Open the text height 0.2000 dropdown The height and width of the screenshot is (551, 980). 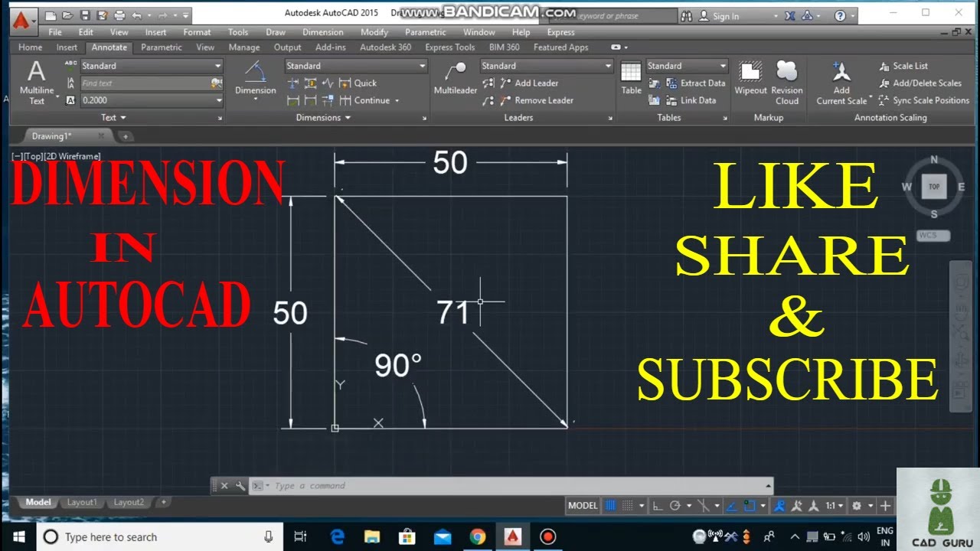coord(152,100)
